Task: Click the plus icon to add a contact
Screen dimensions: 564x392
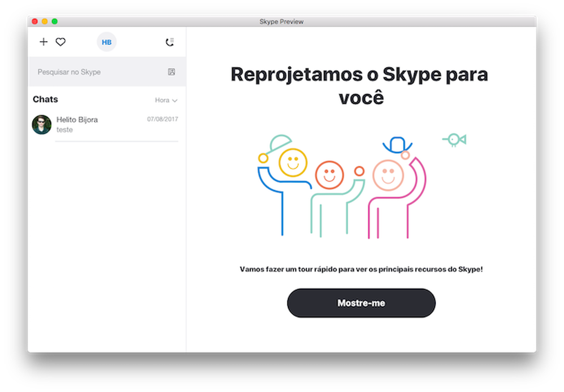Action: [43, 42]
